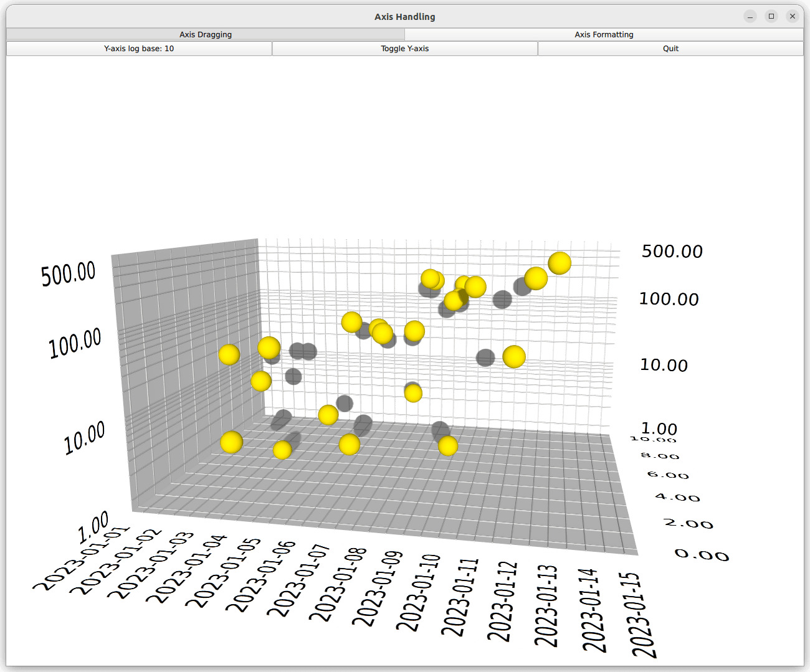Viewport: 810px width, 672px height.
Task: Click the Axis Handling window title
Action: pyautogui.click(x=405, y=17)
